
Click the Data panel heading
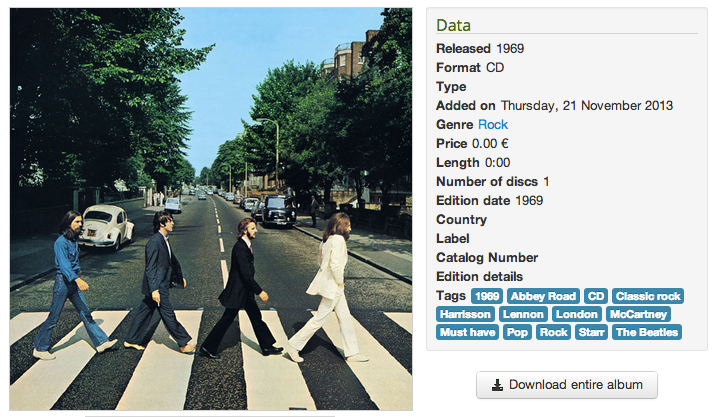click(x=453, y=25)
